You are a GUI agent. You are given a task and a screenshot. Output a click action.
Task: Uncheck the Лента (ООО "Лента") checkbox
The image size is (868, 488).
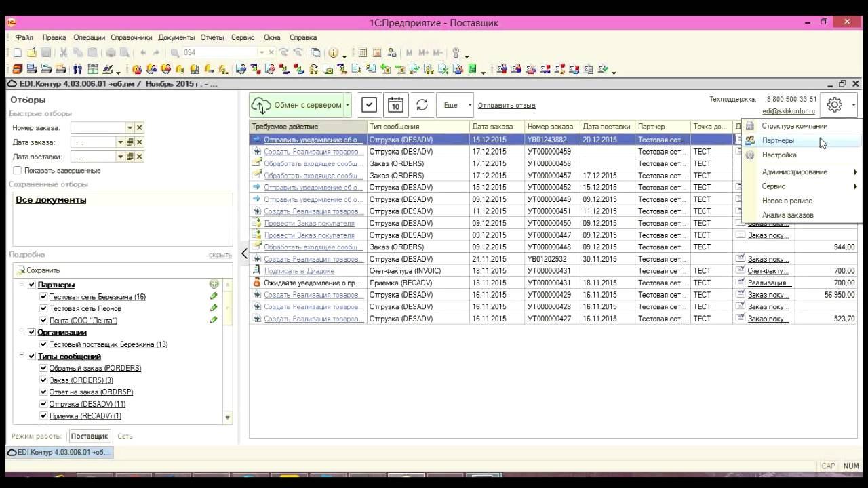[x=44, y=321]
